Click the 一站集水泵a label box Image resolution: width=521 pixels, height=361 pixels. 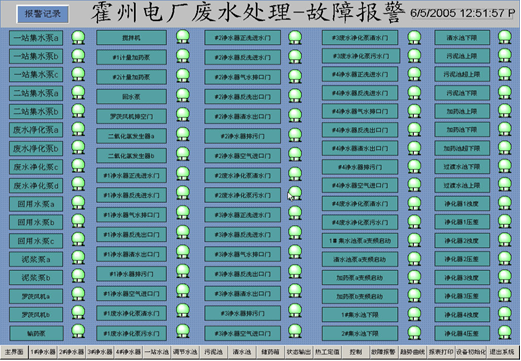click(x=36, y=38)
